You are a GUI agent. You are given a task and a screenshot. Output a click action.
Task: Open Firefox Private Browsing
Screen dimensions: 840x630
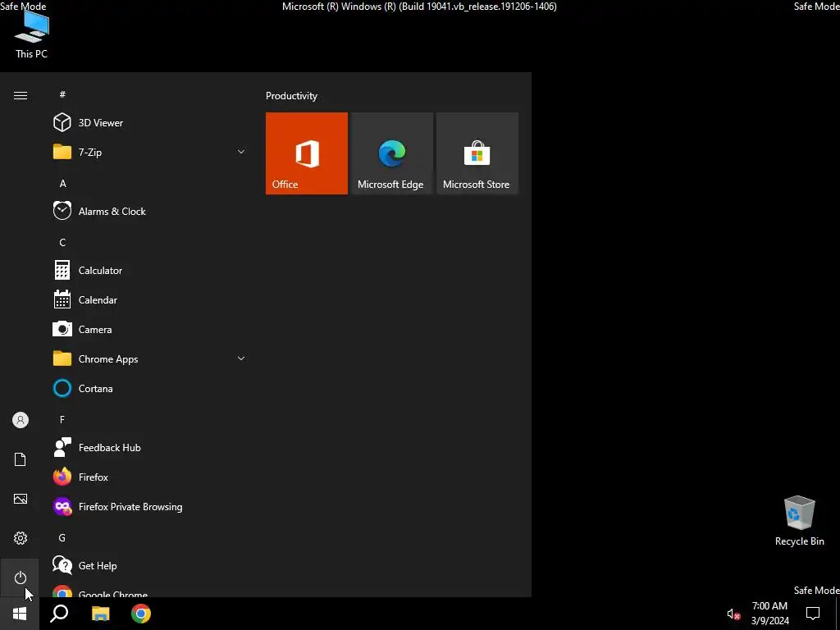point(149,507)
